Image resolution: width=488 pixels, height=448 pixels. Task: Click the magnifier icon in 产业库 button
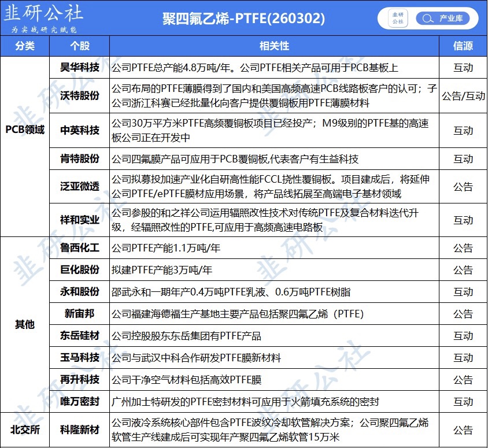click(x=428, y=18)
